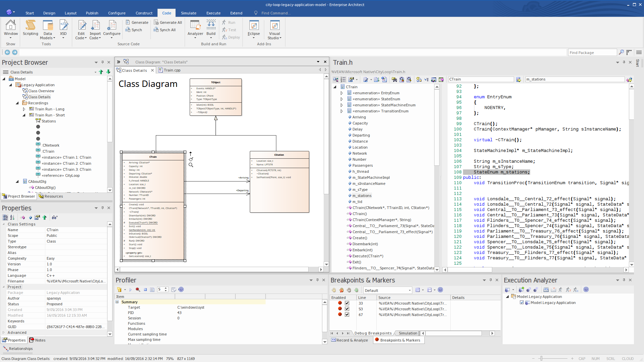Collapse the Model tree node
This screenshot has width=644, height=362.
pyautogui.click(x=4, y=79)
